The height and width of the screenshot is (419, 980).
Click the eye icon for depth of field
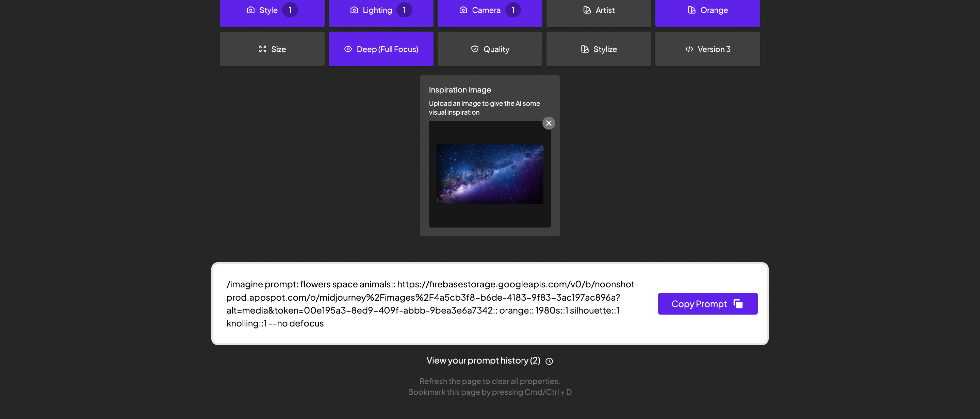click(348, 49)
